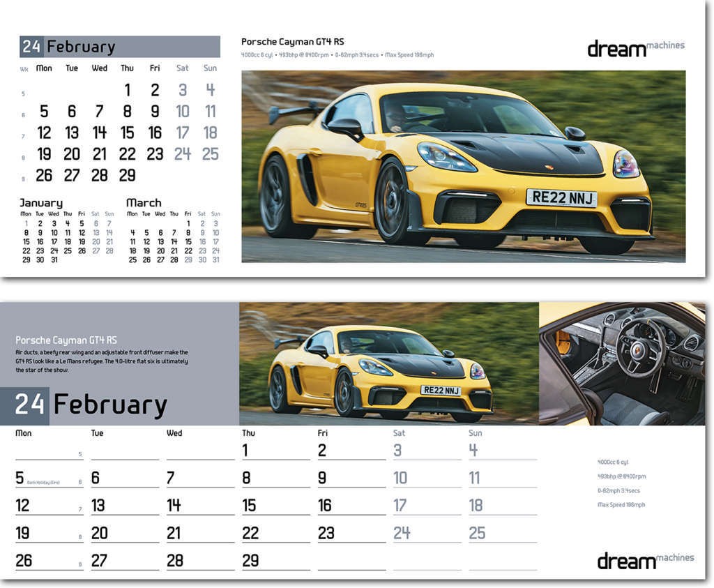Viewport: 714px width, 588px height.
Task: Click date 20 in the upper February grid
Action: click(x=72, y=154)
